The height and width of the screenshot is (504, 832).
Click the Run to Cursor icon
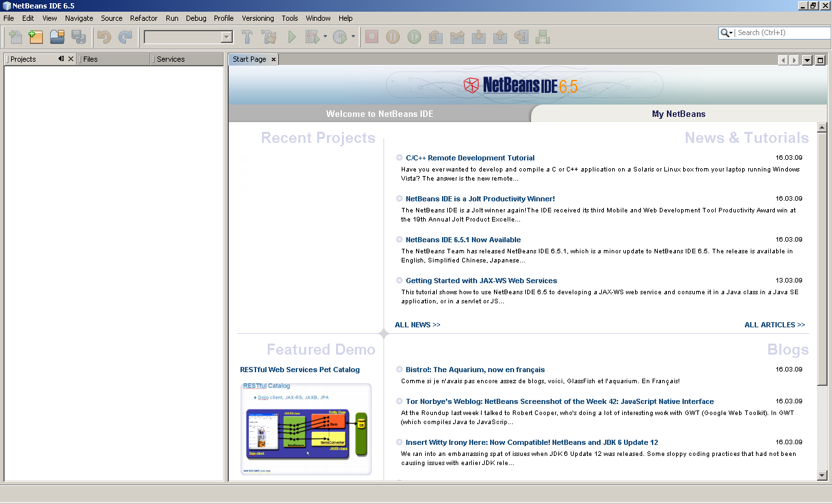click(x=521, y=37)
